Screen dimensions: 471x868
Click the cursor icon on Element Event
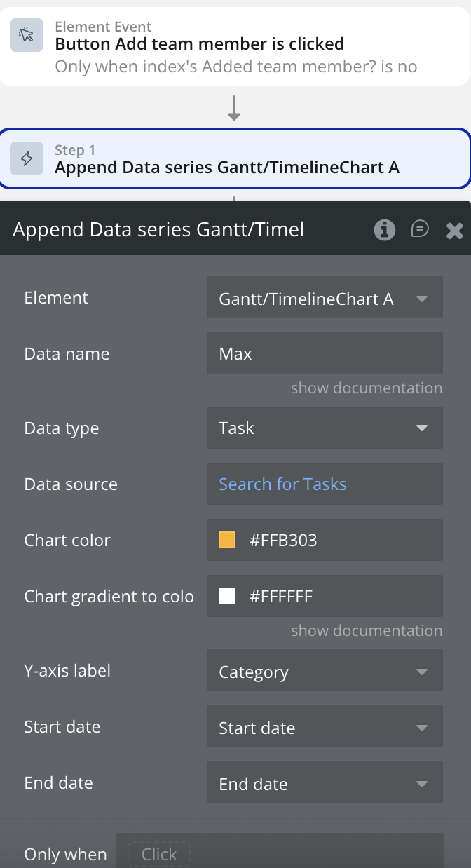pyautogui.click(x=27, y=35)
